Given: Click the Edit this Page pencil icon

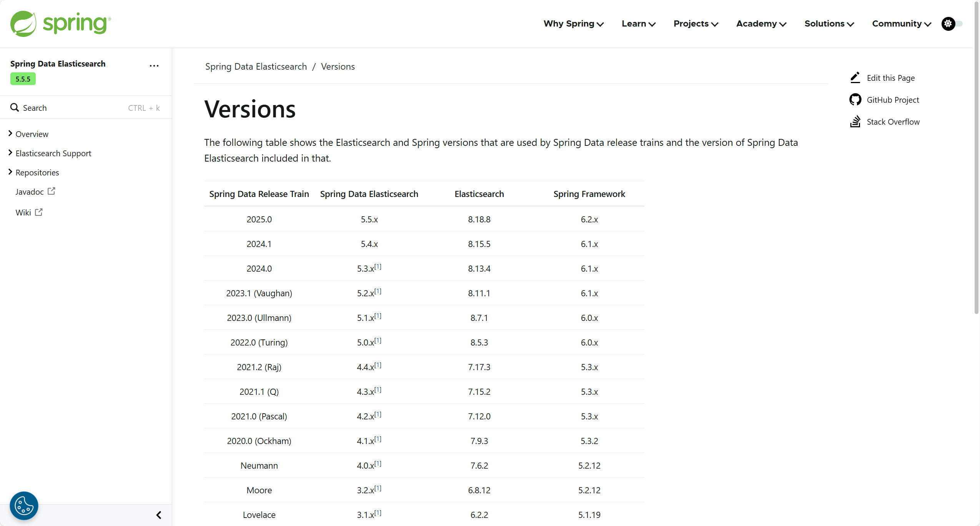Looking at the screenshot, I should coord(855,78).
